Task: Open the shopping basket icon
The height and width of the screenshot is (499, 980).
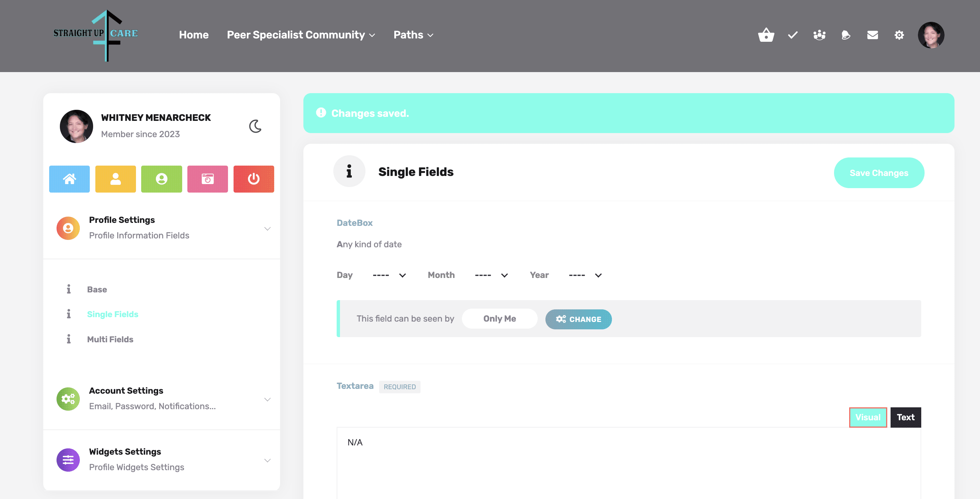Action: [766, 35]
